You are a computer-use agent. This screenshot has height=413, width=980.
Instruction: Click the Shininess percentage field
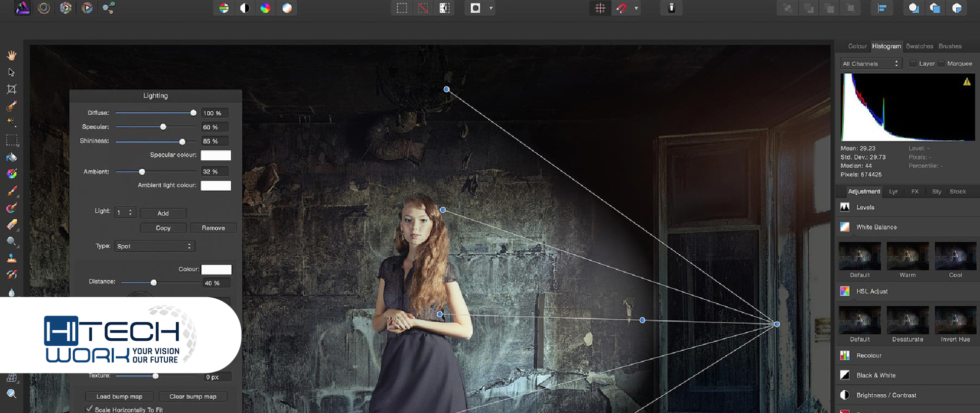coord(215,141)
